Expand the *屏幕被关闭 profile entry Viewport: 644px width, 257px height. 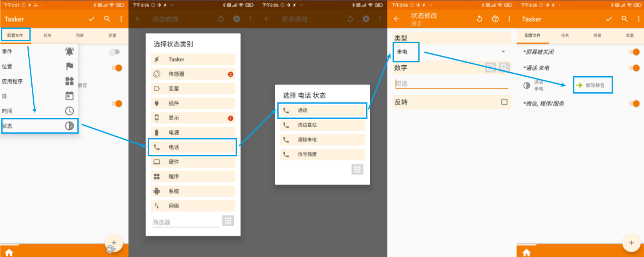click(538, 52)
